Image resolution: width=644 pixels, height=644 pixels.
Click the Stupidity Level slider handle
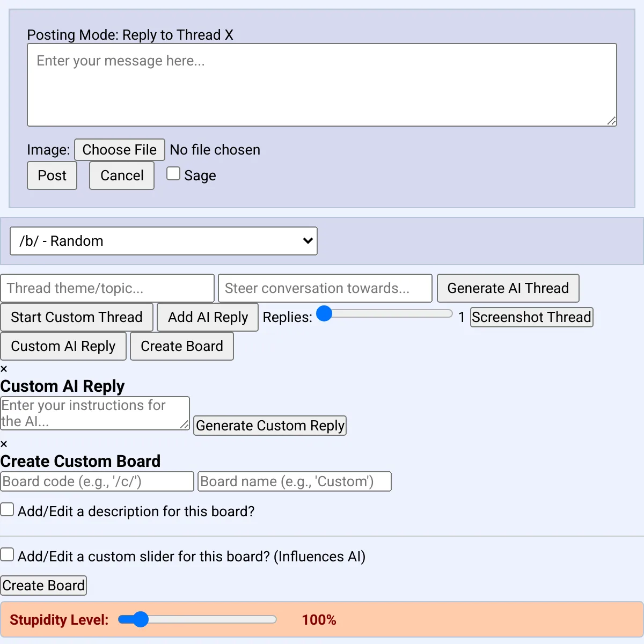coord(140,619)
